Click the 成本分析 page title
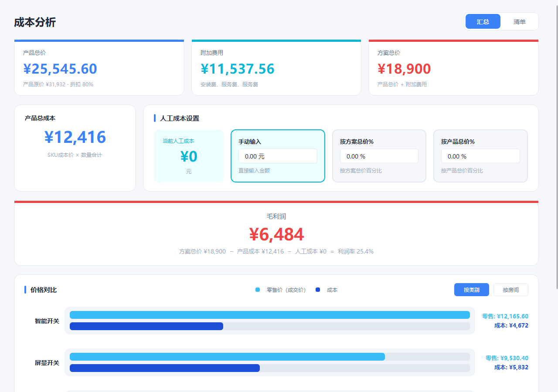Image resolution: width=558 pixels, height=392 pixels. pyautogui.click(x=35, y=22)
